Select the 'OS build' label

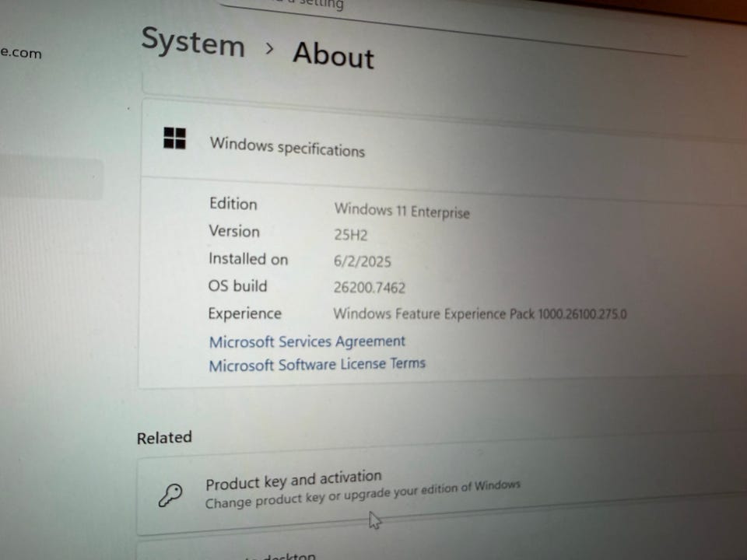[x=237, y=285]
